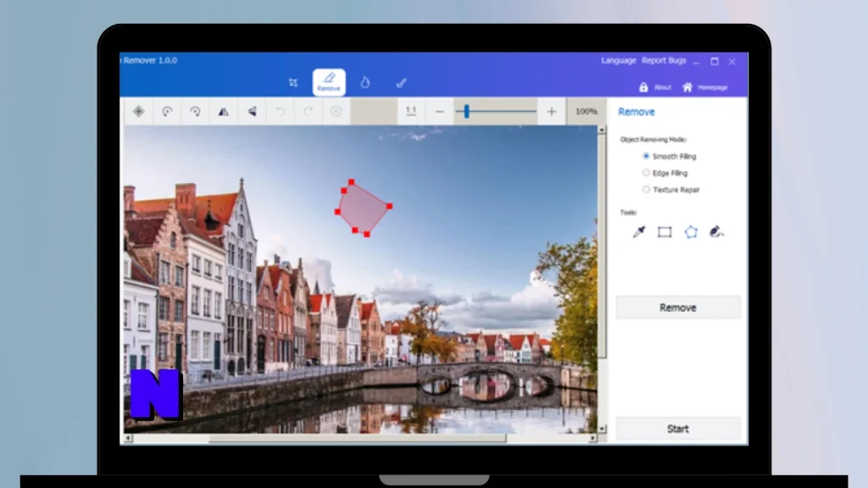
Task: Choose the marker pen selection tool
Action: pyautogui.click(x=639, y=232)
